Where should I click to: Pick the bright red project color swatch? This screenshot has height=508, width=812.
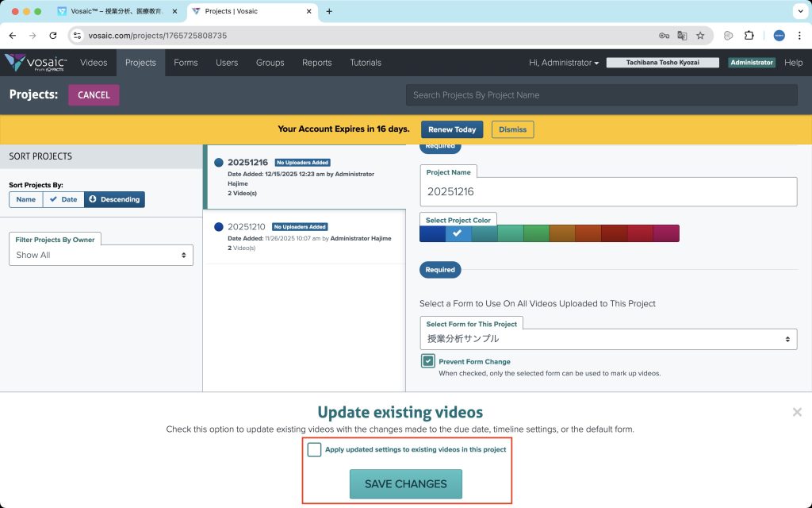point(640,233)
